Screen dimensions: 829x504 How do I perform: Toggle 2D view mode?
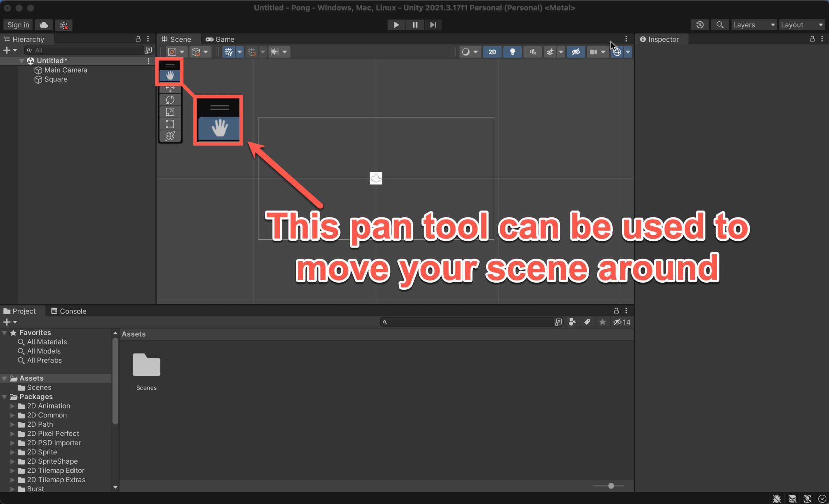tap(492, 52)
